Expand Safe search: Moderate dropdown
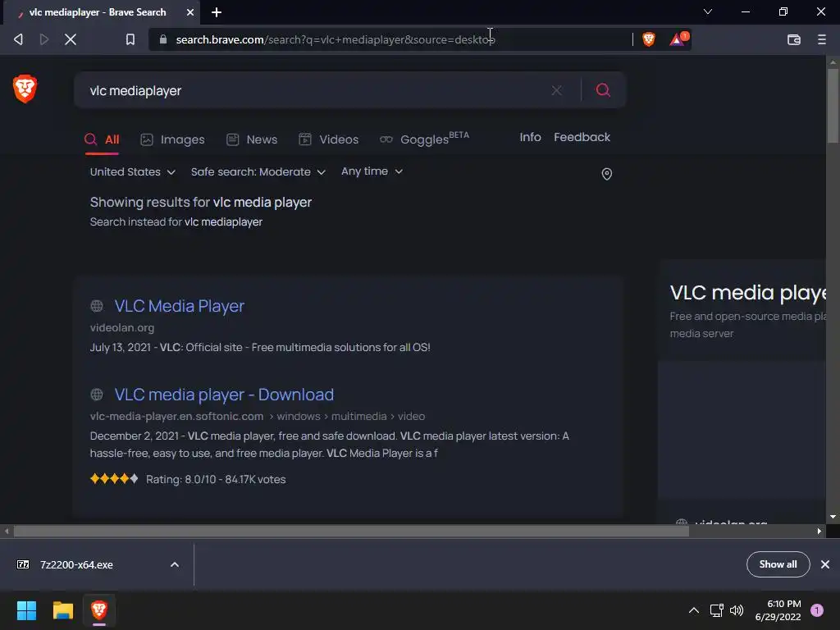Image resolution: width=840 pixels, height=630 pixels. click(x=258, y=171)
